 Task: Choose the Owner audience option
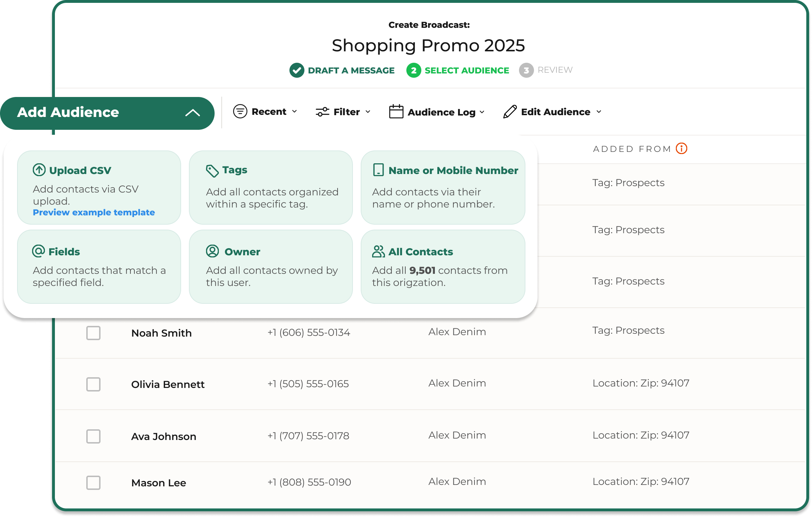pos(271,267)
